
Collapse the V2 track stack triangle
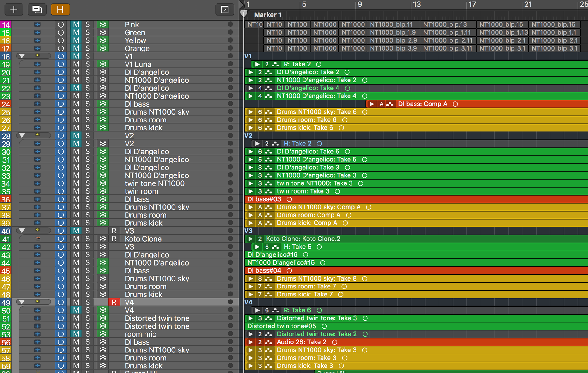(22, 135)
